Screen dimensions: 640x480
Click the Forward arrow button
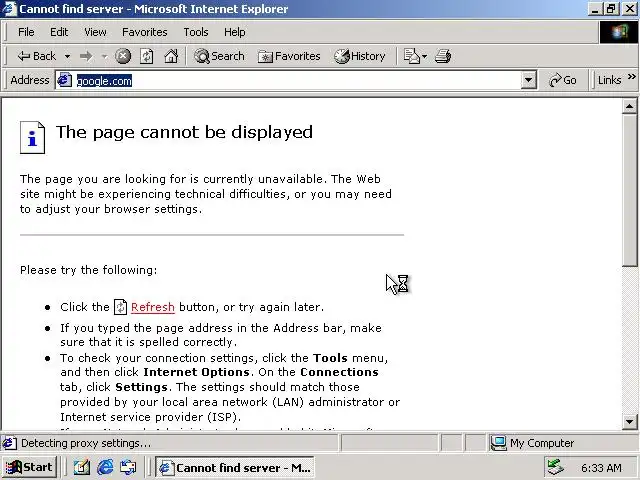[x=86, y=56]
